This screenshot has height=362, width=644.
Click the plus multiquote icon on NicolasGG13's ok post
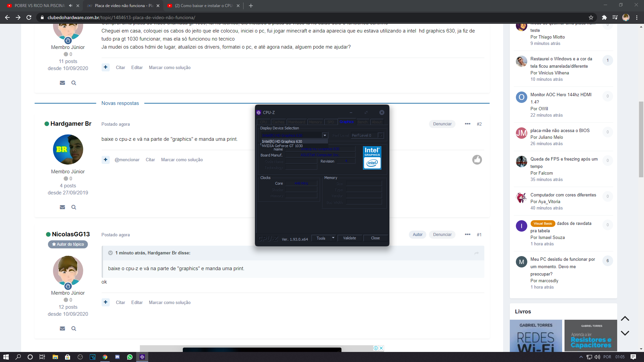point(106,302)
